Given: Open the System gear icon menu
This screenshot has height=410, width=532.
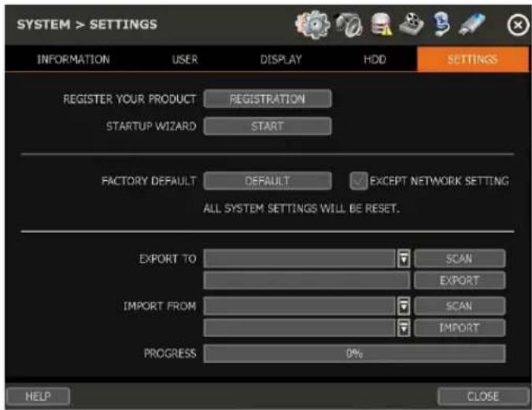Looking at the screenshot, I should [312, 24].
